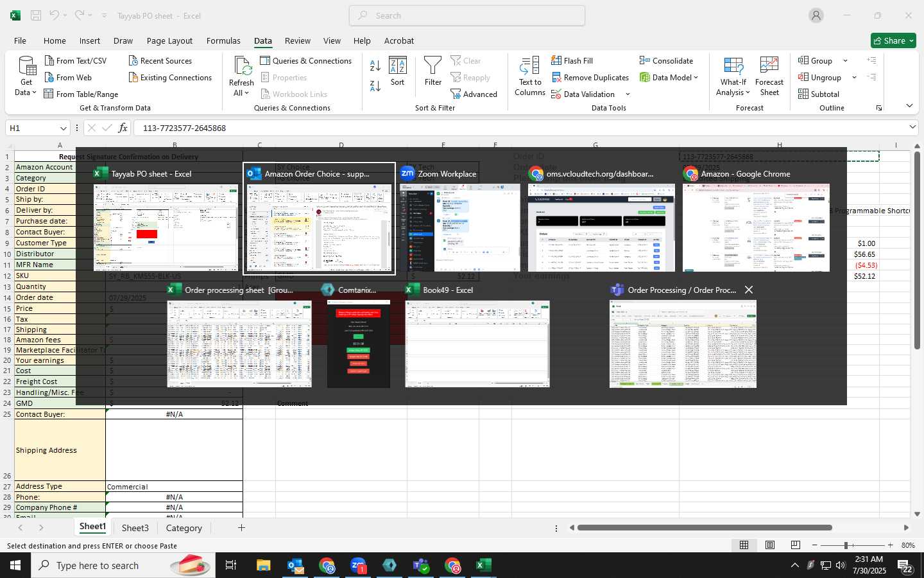Open the Name Box dropdown
This screenshot has width=924, height=578.
click(x=63, y=128)
